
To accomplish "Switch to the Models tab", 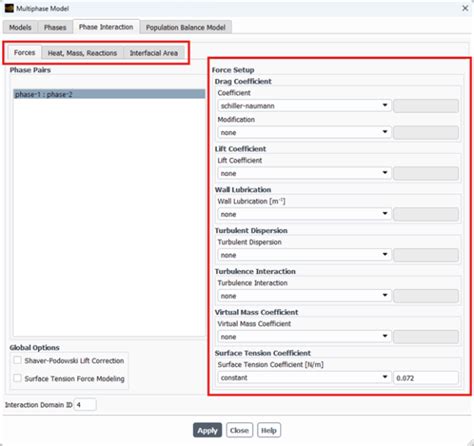I will pyautogui.click(x=20, y=27).
